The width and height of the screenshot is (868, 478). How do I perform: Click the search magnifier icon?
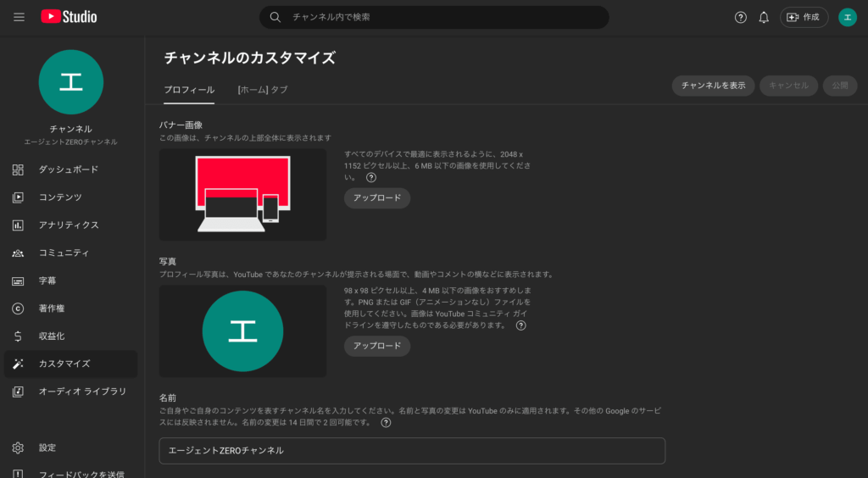click(275, 17)
